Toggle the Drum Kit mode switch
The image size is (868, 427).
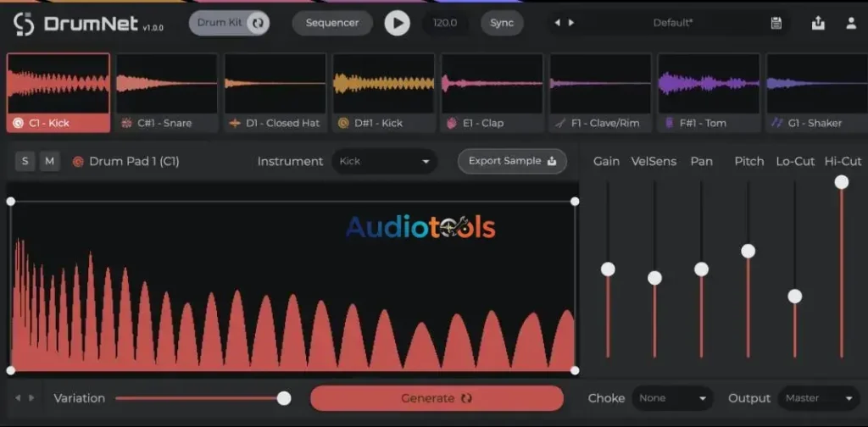click(229, 23)
